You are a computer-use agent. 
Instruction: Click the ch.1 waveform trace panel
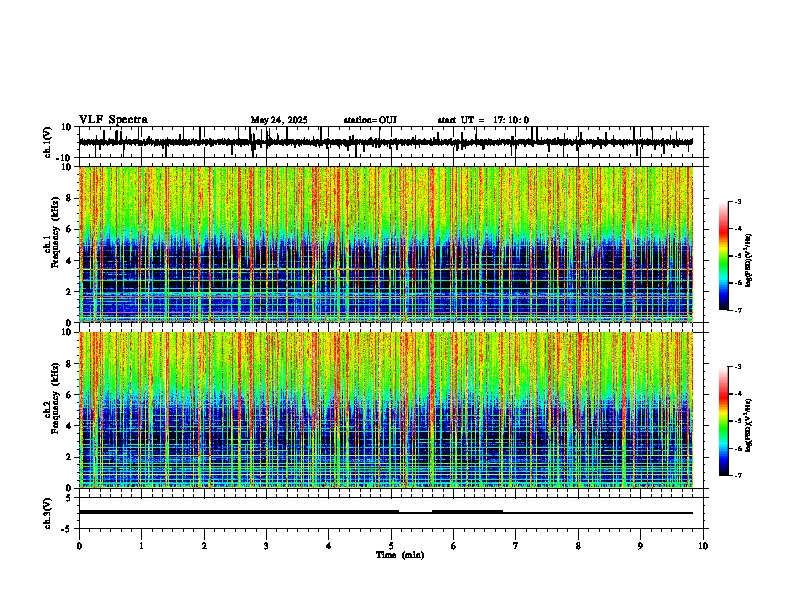pyautogui.click(x=393, y=142)
